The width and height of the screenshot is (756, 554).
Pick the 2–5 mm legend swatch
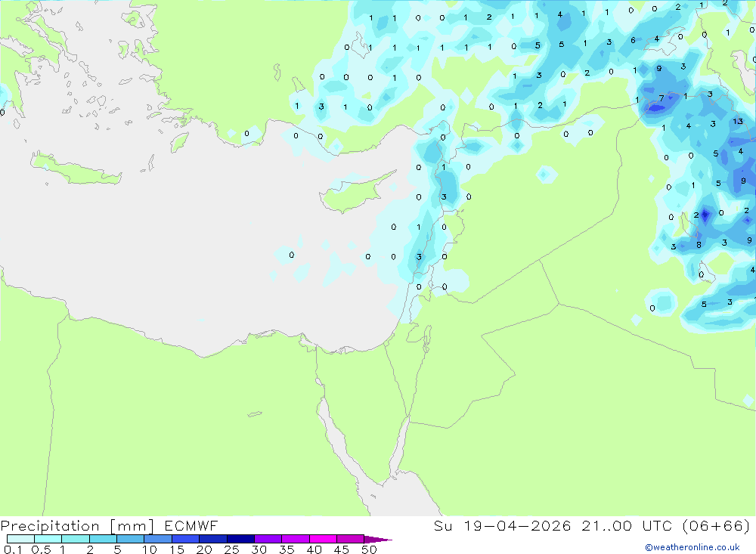tap(103, 539)
